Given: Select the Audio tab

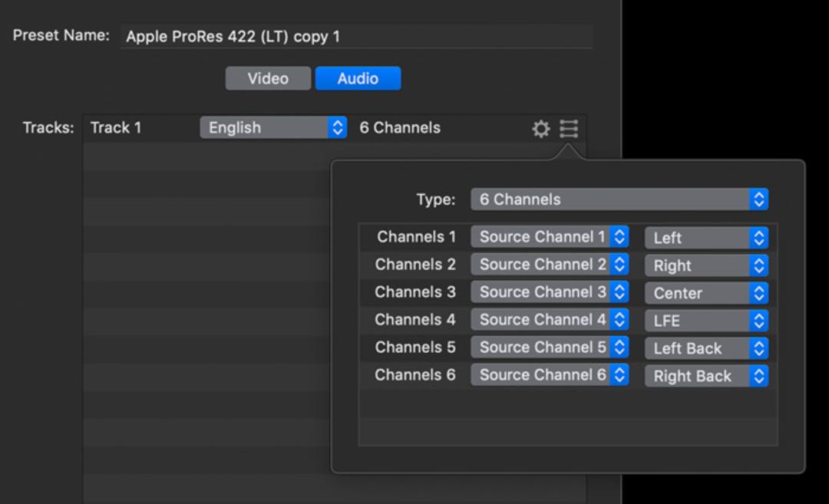Looking at the screenshot, I should tap(358, 78).
